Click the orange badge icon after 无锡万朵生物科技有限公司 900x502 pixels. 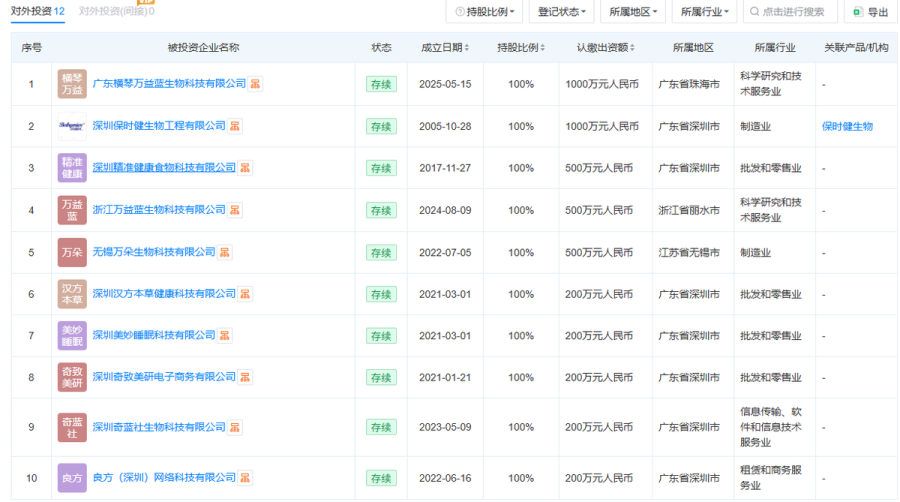click(225, 252)
